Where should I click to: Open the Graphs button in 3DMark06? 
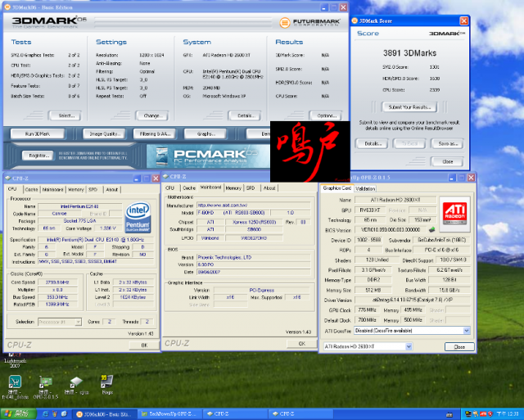coord(206,133)
